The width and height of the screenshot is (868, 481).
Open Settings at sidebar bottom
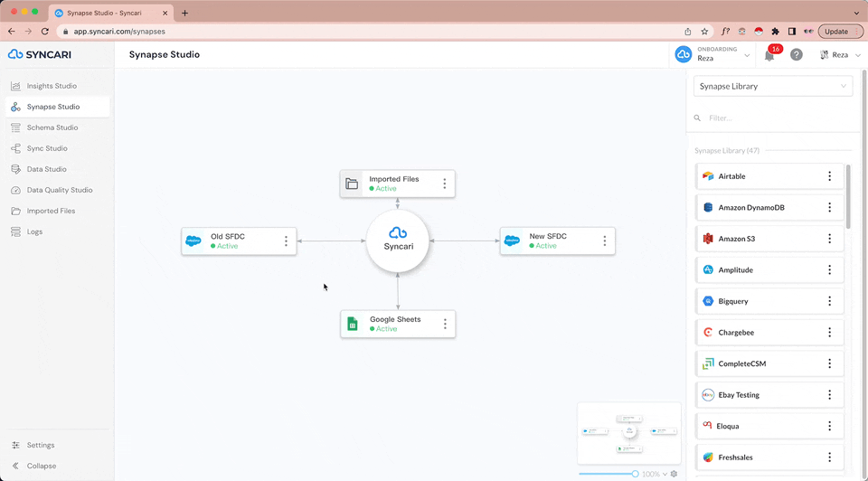40,445
